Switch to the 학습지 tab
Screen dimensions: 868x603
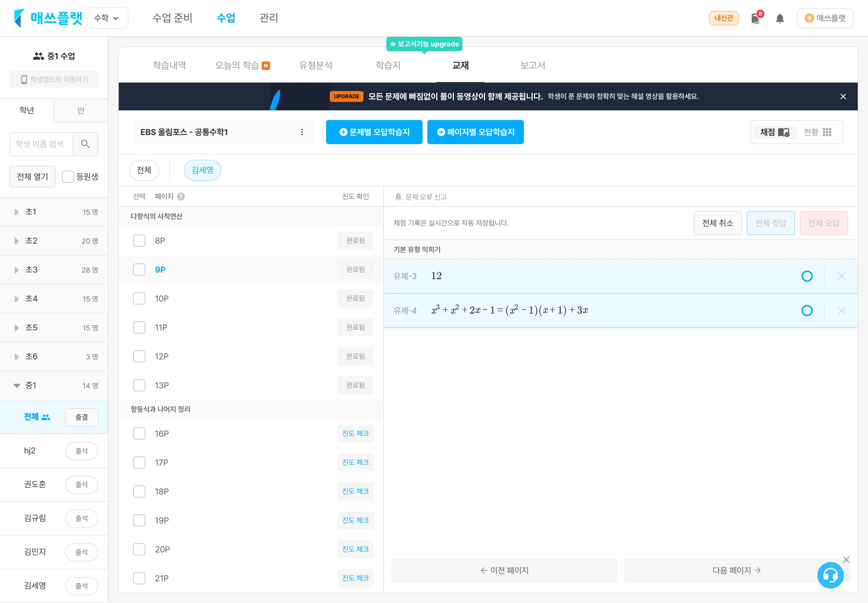(388, 65)
